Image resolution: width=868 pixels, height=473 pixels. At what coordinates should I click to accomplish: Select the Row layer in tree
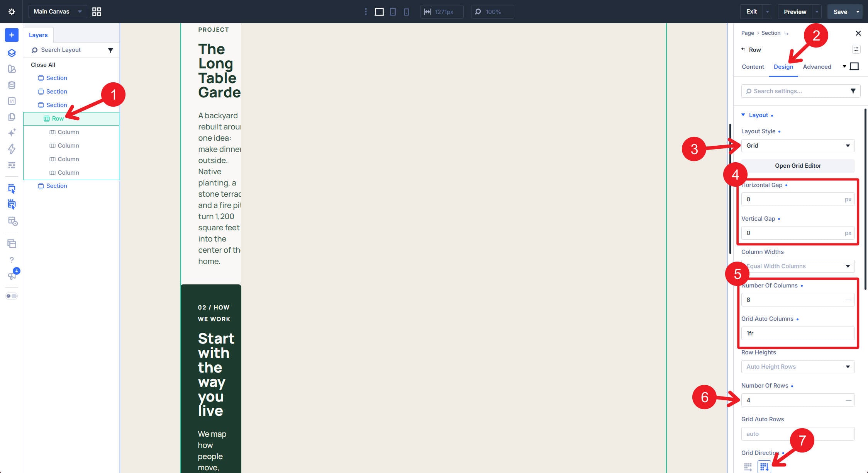click(x=71, y=119)
